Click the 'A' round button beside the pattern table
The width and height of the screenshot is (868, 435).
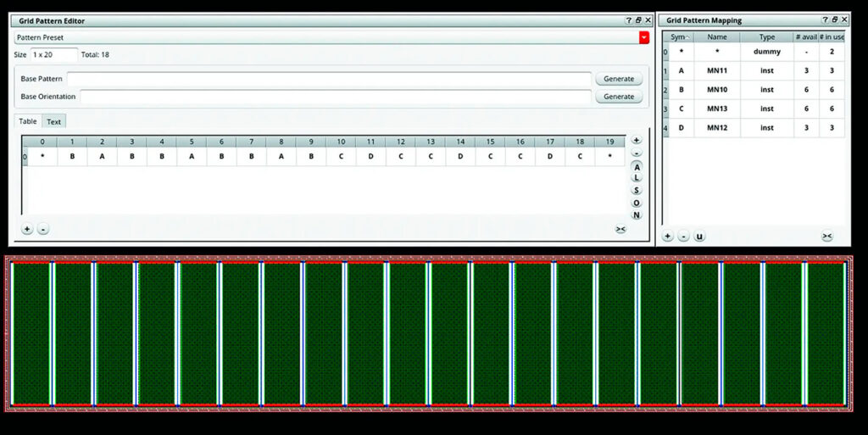[637, 166]
